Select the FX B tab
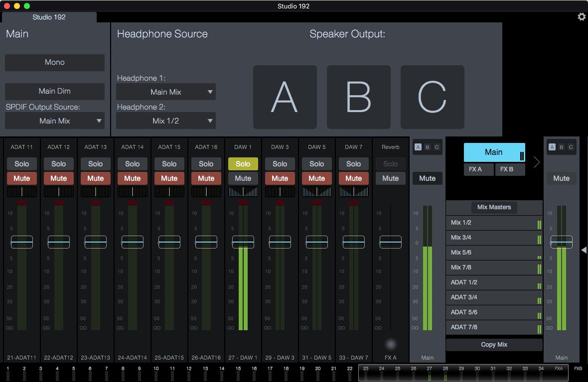The image size is (588, 382). tap(510, 169)
